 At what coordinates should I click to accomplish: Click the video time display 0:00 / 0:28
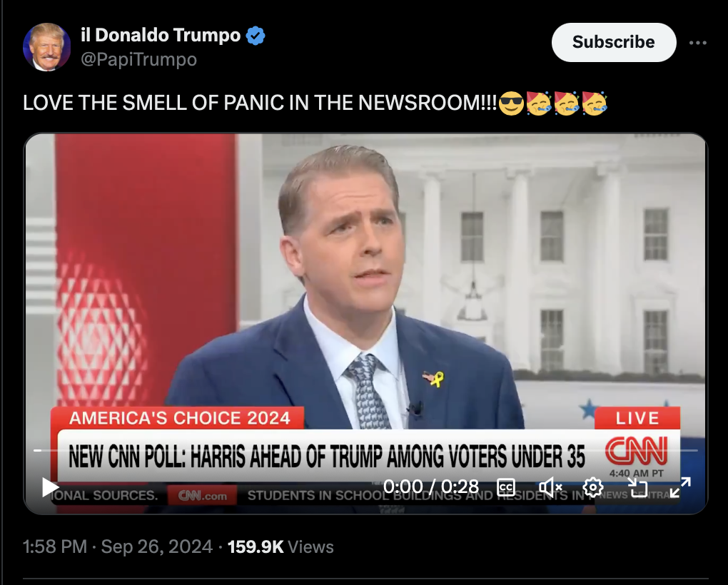click(431, 487)
